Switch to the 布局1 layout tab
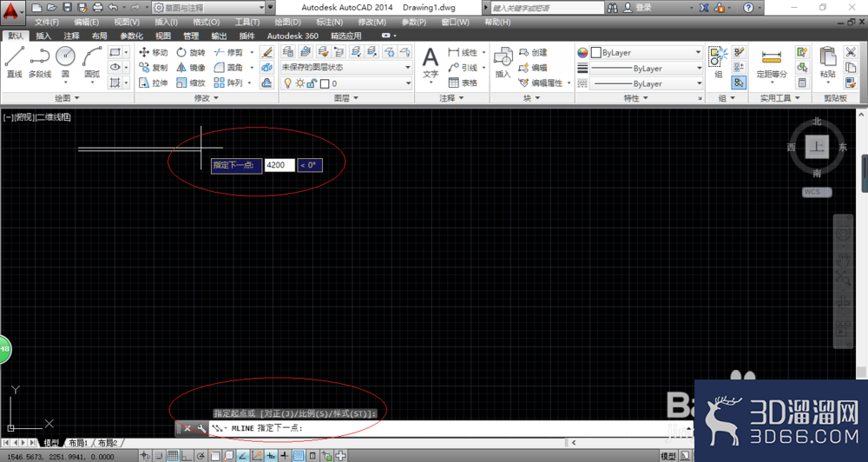 (x=79, y=443)
